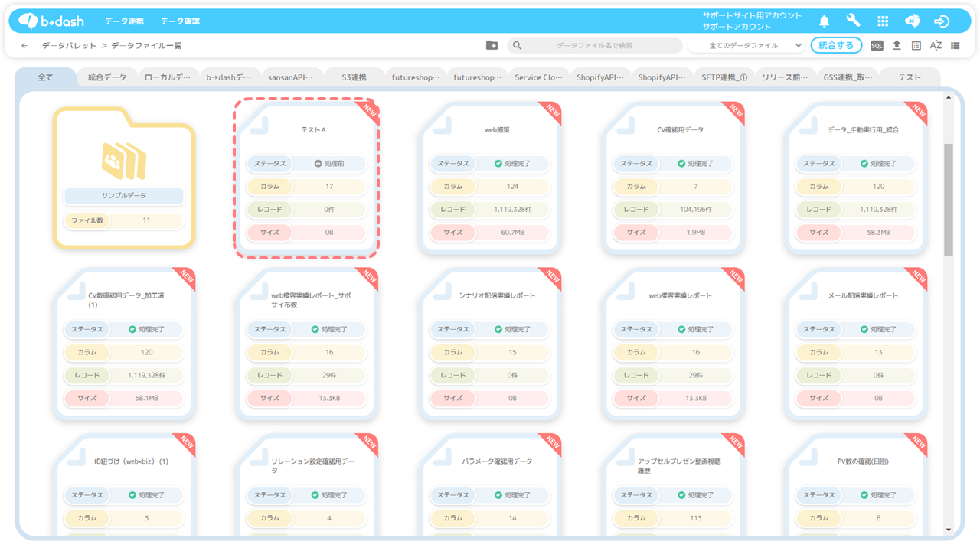Switch to the sansanAPI… tab
Viewport: 980px width, 551px height.
(x=291, y=77)
